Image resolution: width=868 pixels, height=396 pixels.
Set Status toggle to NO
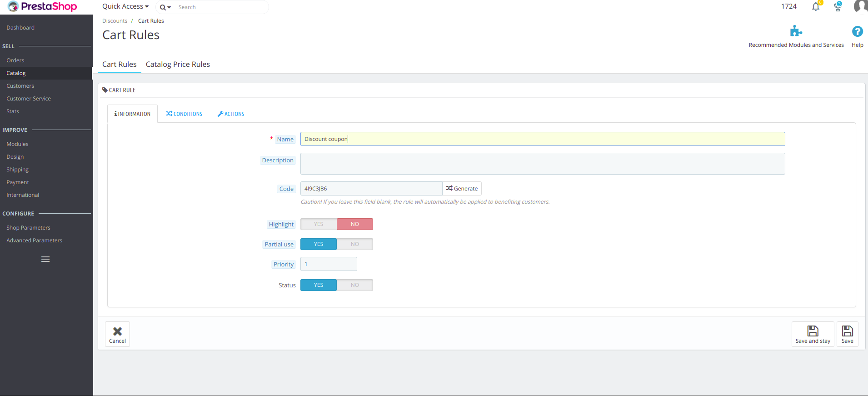pyautogui.click(x=354, y=285)
